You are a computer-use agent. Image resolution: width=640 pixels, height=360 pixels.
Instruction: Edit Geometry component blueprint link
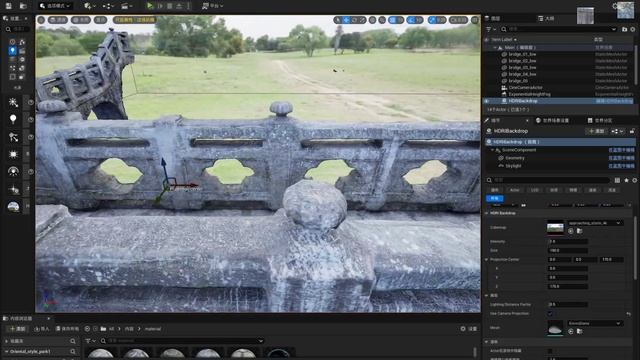coord(621,158)
